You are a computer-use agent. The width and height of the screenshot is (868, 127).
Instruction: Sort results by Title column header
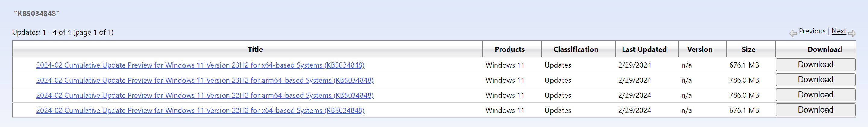[x=255, y=49]
